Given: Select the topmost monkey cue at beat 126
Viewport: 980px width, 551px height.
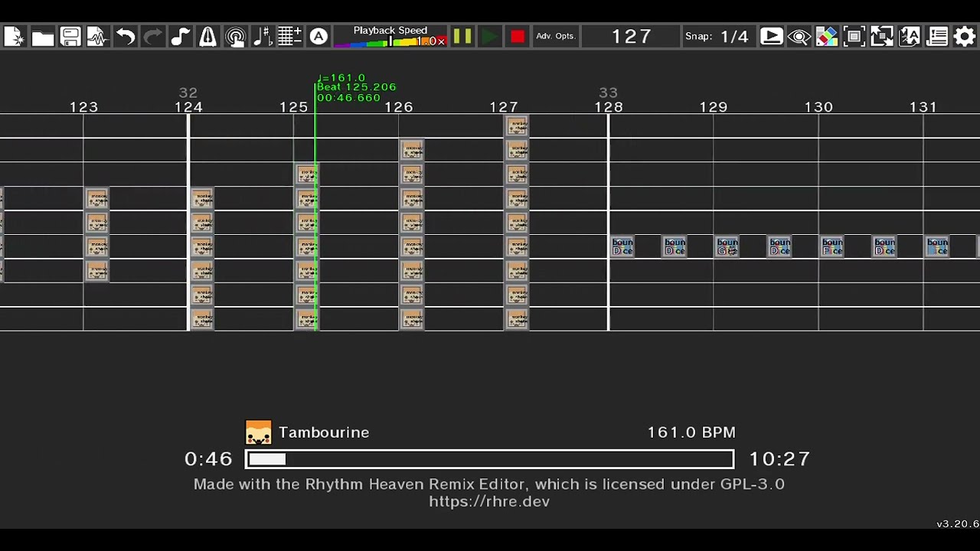Looking at the screenshot, I should [x=412, y=149].
